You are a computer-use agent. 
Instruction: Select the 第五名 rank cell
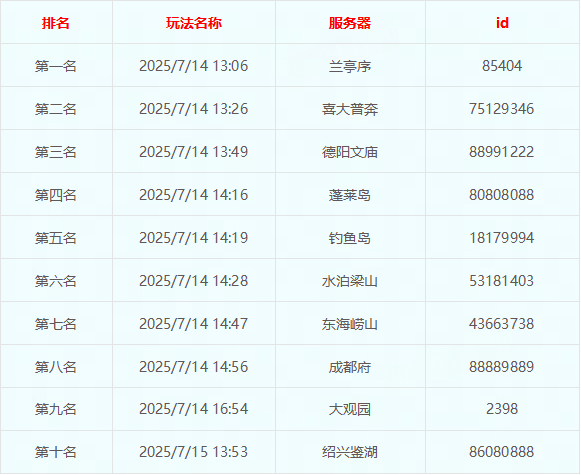coord(56,238)
